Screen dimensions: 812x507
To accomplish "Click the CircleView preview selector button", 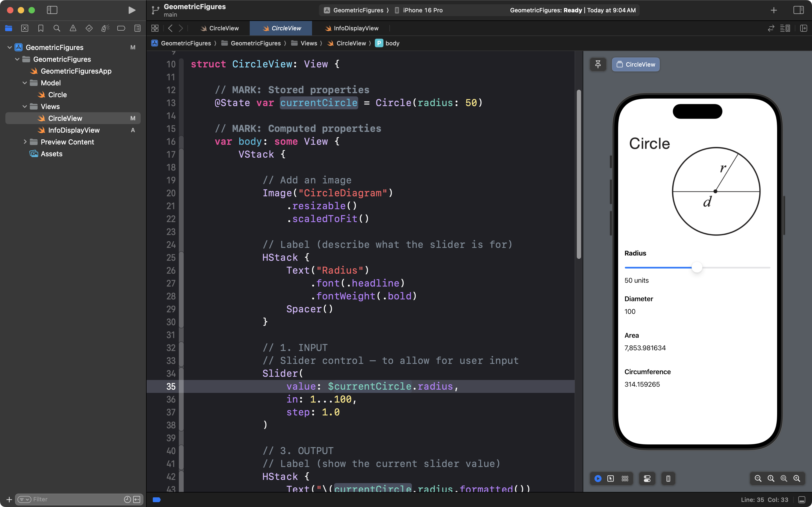I will 636,64.
